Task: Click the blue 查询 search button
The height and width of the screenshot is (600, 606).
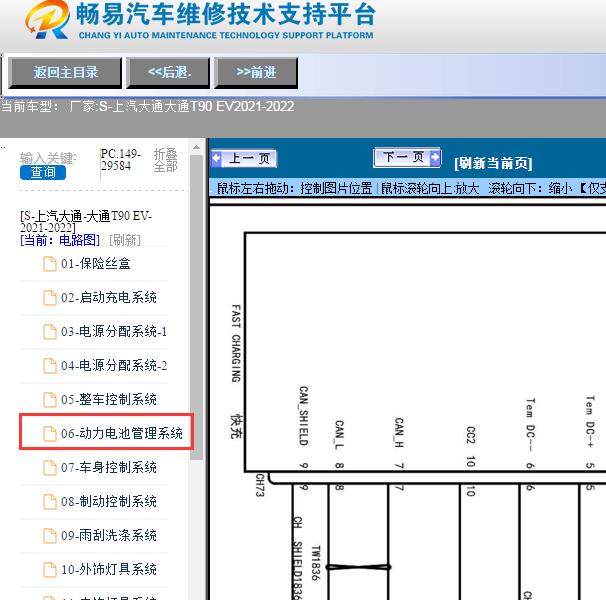Action: click(x=43, y=172)
